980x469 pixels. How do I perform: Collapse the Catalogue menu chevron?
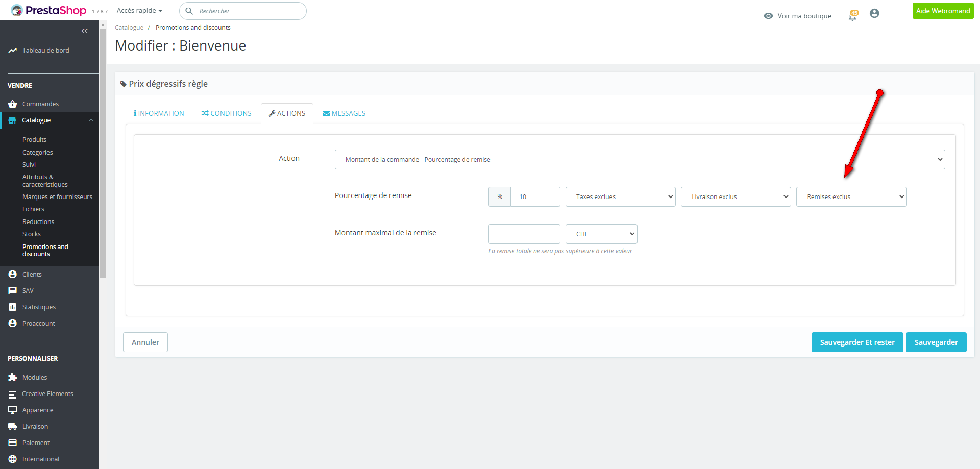pos(91,120)
